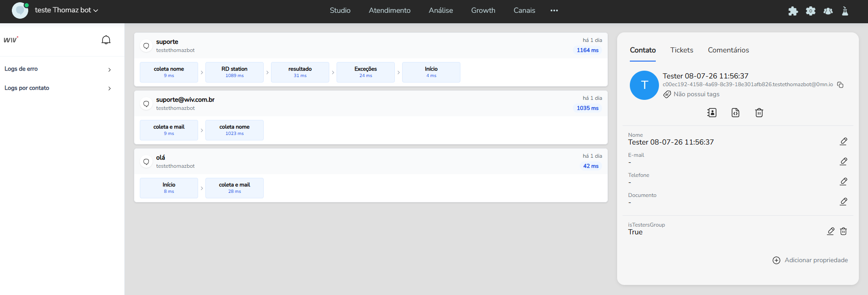Click the code file icon
This screenshot has height=295, width=868.
coord(735,113)
